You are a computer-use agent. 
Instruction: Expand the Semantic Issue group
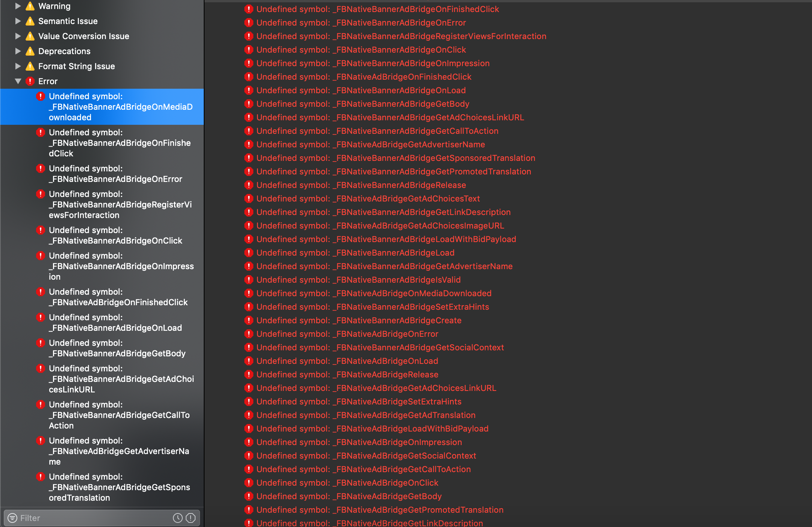[x=18, y=21]
